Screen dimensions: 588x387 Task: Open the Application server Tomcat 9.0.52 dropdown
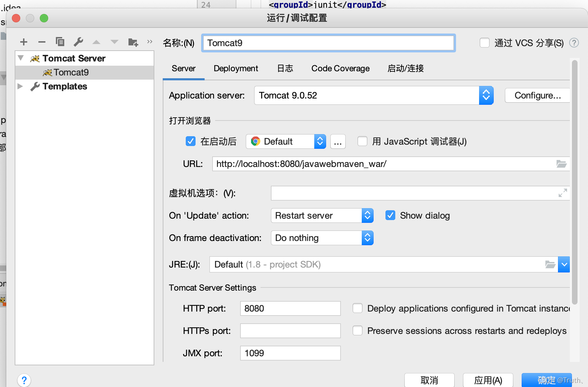(x=374, y=95)
